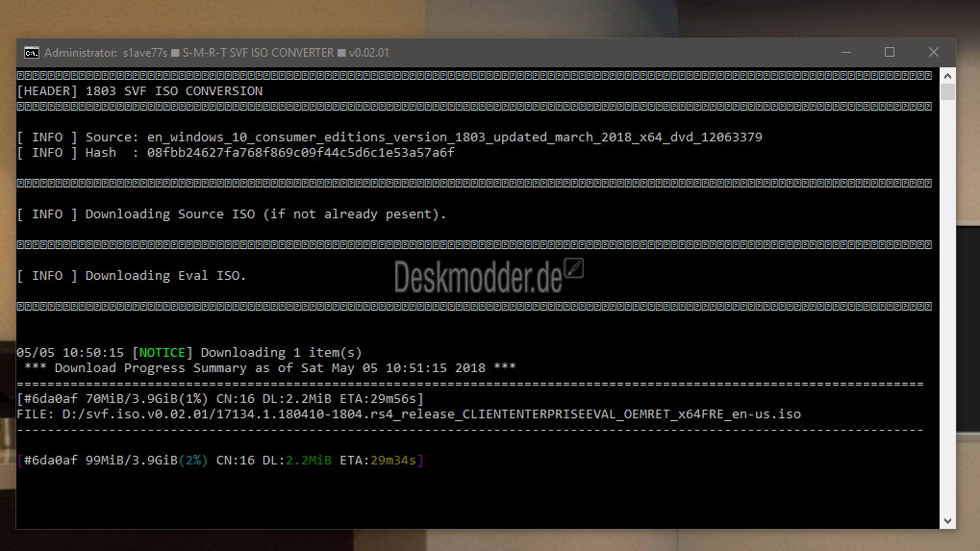Click the cmd icon in title bar
Screen dimensions: 980x551
pyautogui.click(x=31, y=53)
